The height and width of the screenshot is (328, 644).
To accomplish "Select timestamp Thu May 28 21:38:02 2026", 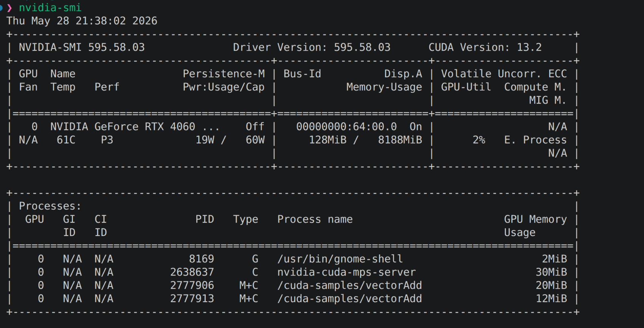I will pyautogui.click(x=82, y=21).
